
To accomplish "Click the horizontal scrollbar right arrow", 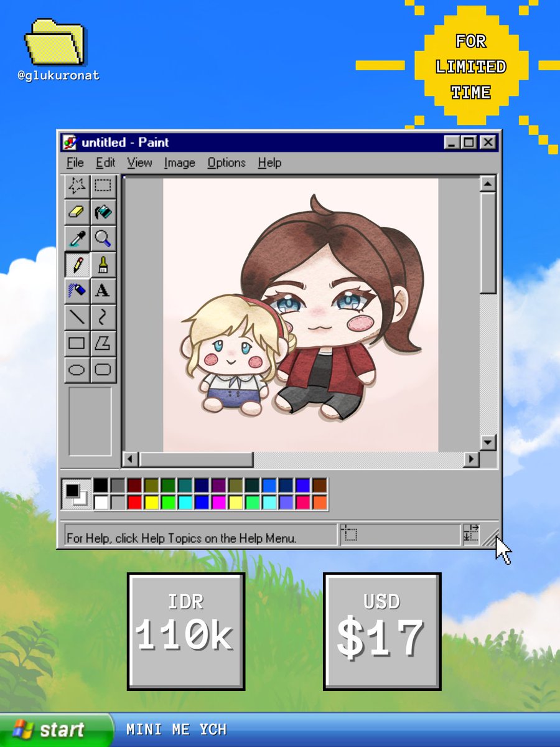I will 472,459.
